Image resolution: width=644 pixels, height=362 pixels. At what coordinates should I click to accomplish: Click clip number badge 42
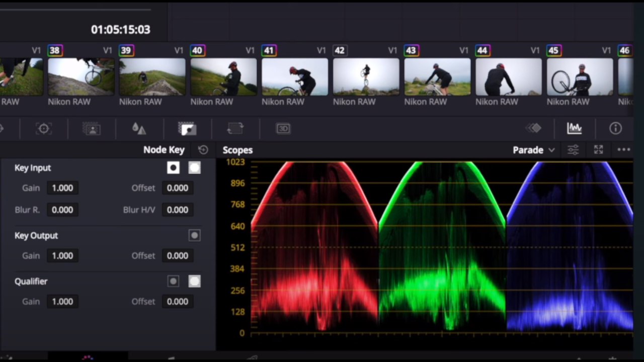(x=340, y=50)
